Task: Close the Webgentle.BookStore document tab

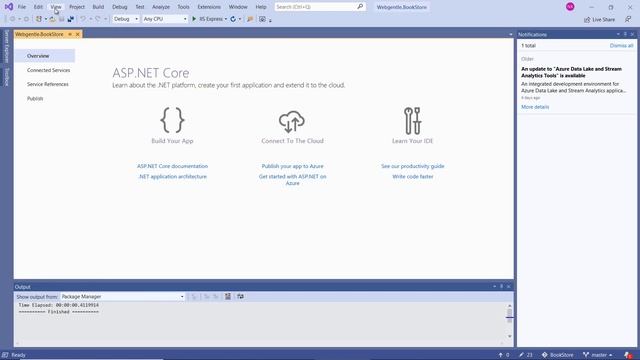Action: click(78, 34)
